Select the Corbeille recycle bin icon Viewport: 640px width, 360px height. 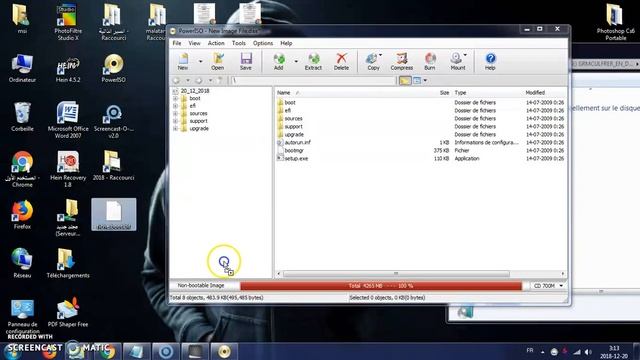[22, 117]
